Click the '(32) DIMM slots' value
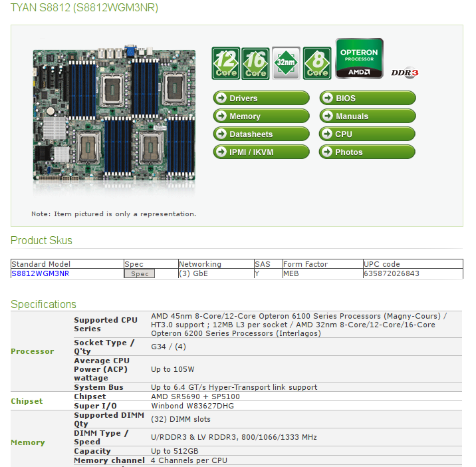 click(x=181, y=419)
